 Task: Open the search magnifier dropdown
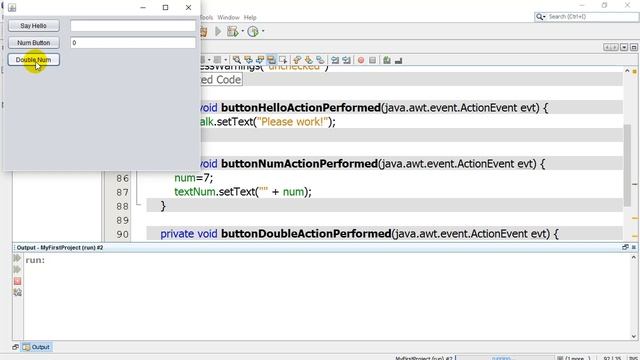point(540,17)
